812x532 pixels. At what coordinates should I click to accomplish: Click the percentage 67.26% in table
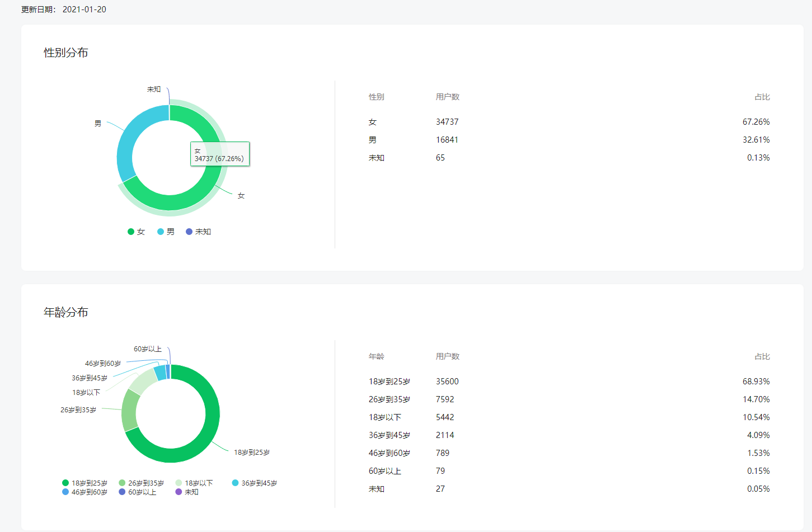pos(756,122)
